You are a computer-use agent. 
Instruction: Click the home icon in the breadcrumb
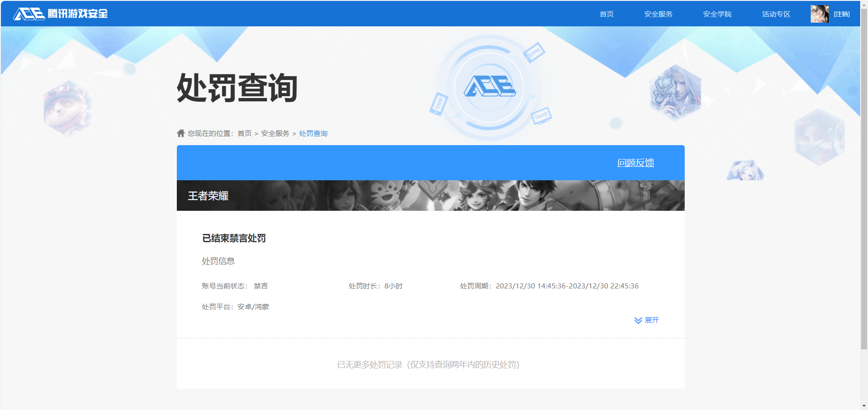click(181, 133)
